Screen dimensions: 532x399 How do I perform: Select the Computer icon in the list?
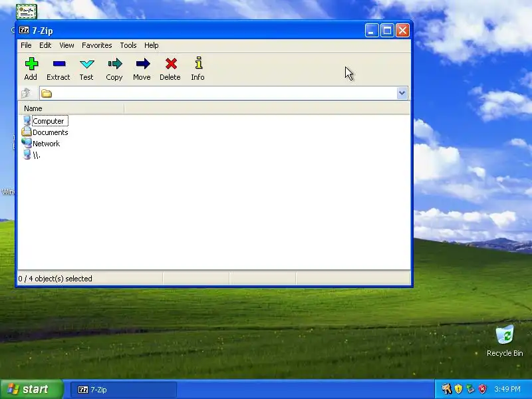coord(27,121)
